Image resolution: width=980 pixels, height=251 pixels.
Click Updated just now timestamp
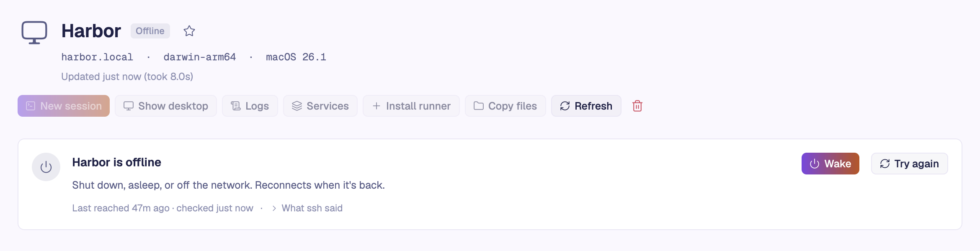127,77
